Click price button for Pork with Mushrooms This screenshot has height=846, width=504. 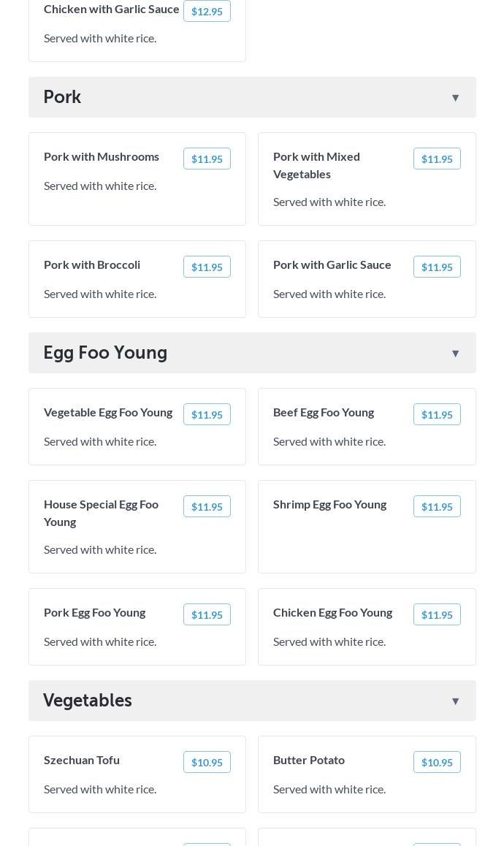coord(207,159)
